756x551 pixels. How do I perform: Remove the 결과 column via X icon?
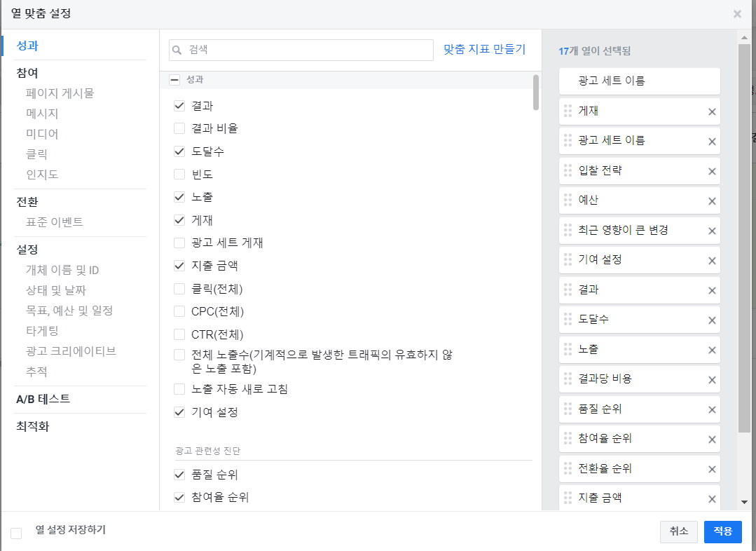(x=712, y=290)
